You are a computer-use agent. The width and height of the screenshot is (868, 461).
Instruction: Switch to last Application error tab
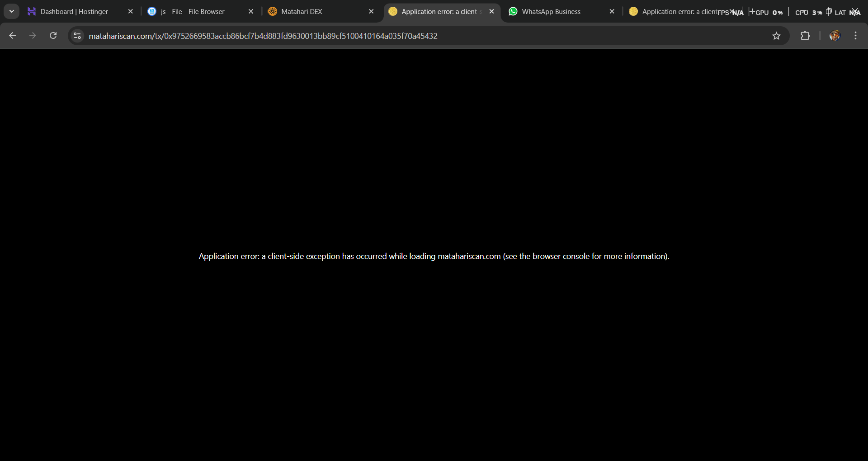[674, 12]
